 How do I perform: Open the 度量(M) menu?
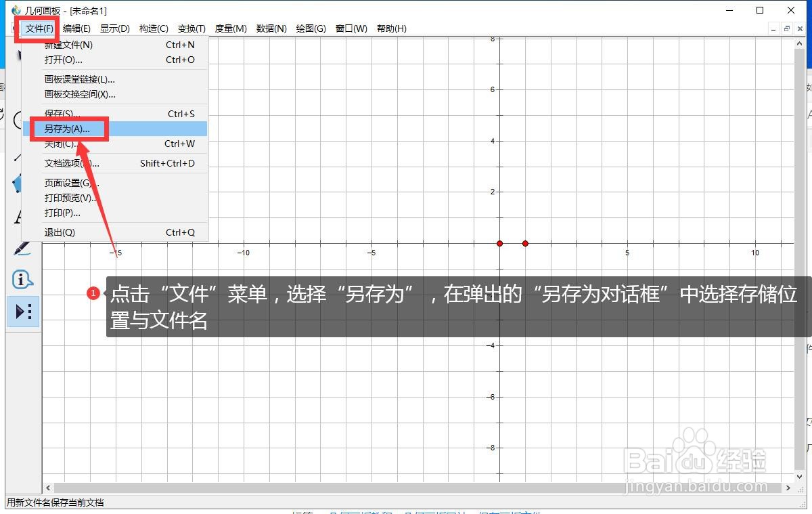click(x=231, y=28)
